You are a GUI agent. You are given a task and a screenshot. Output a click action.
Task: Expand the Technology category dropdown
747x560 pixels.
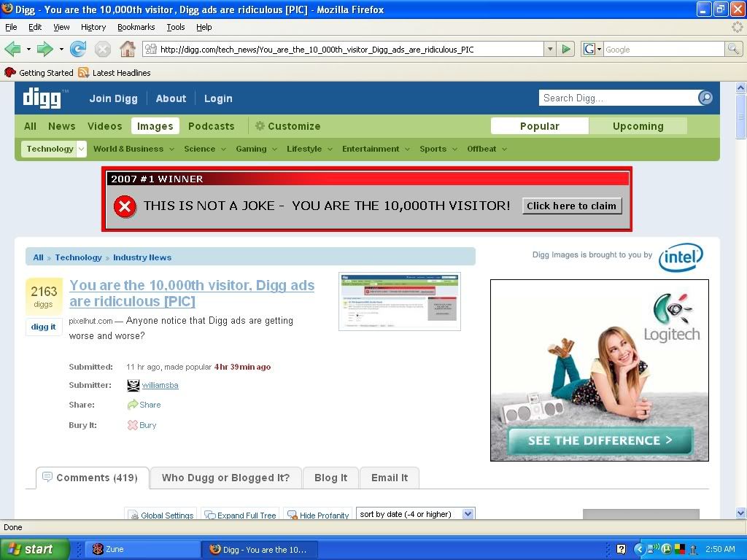82,149
